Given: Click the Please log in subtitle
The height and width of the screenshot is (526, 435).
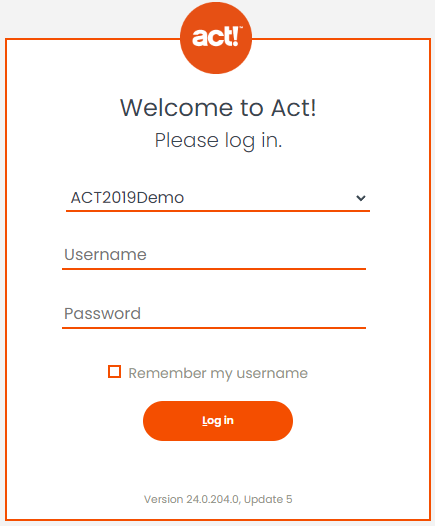Looking at the screenshot, I should click(x=218, y=140).
